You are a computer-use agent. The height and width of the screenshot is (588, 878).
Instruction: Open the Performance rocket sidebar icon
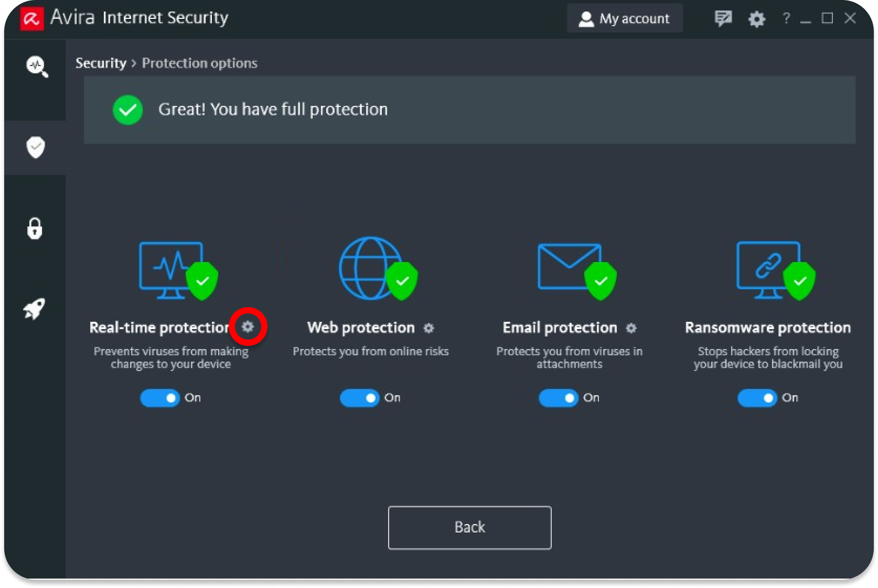35,309
